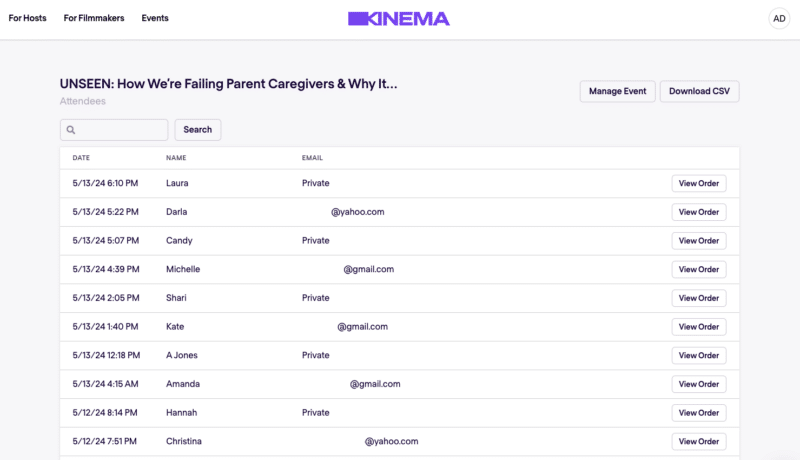Viewport: 800px width, 460px height.
Task: View Kate's order
Action: coord(699,327)
